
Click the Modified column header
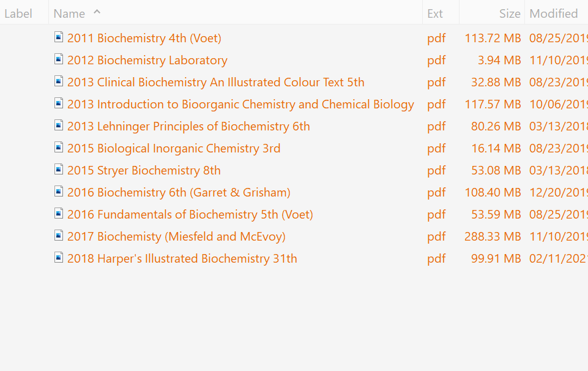point(553,13)
